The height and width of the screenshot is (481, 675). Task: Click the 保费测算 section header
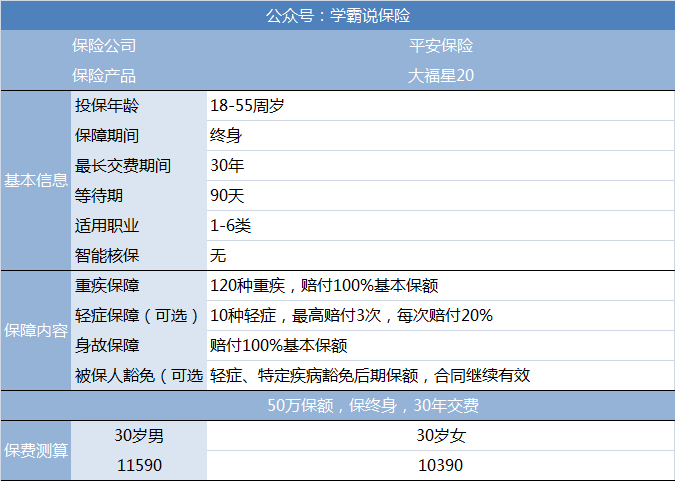[36, 451]
